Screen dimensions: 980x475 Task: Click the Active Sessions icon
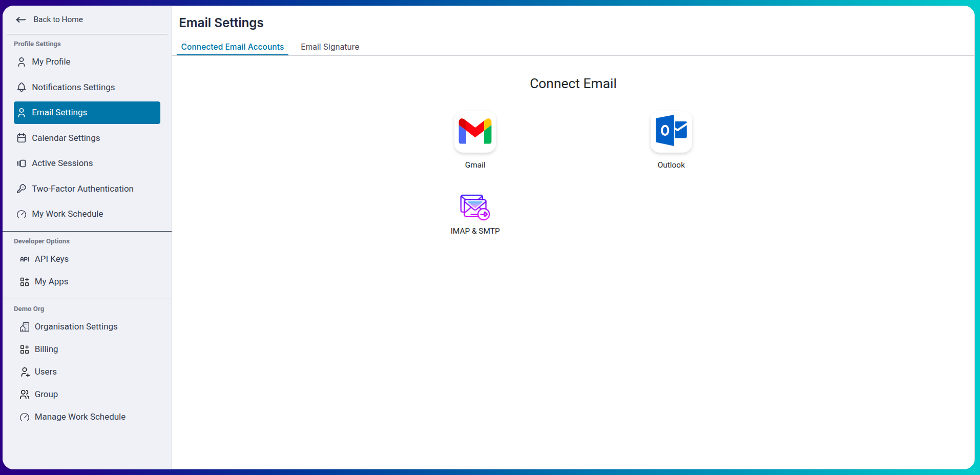(x=22, y=163)
